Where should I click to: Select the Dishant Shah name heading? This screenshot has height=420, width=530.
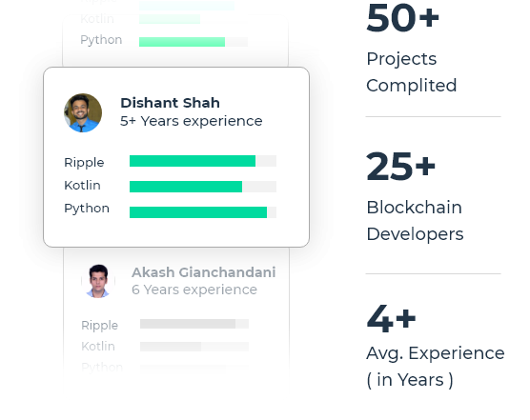[170, 103]
